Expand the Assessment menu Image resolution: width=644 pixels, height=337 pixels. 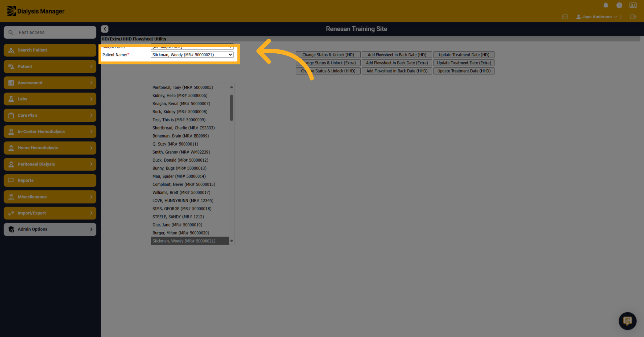click(50, 83)
